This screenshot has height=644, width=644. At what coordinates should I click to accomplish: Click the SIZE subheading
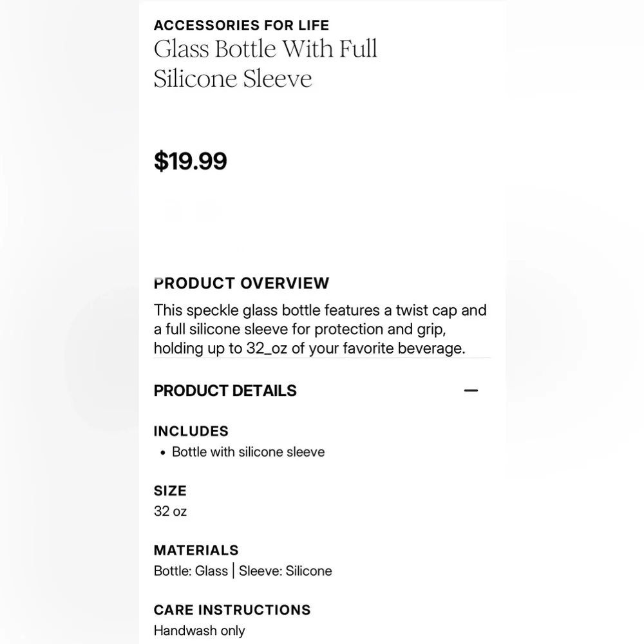170,491
